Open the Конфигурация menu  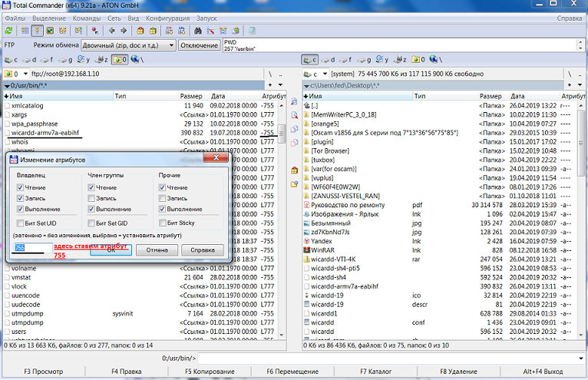(x=167, y=17)
